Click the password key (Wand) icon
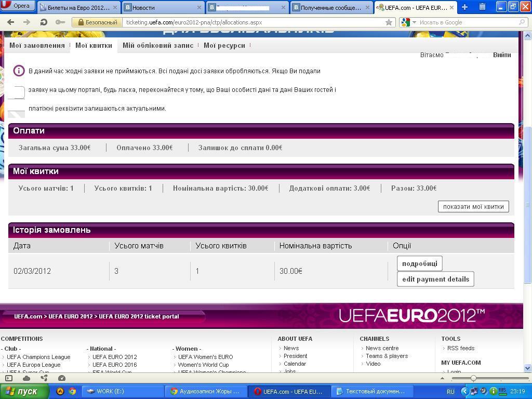Viewport: 532px width, 399px height. pyautogui.click(x=60, y=22)
